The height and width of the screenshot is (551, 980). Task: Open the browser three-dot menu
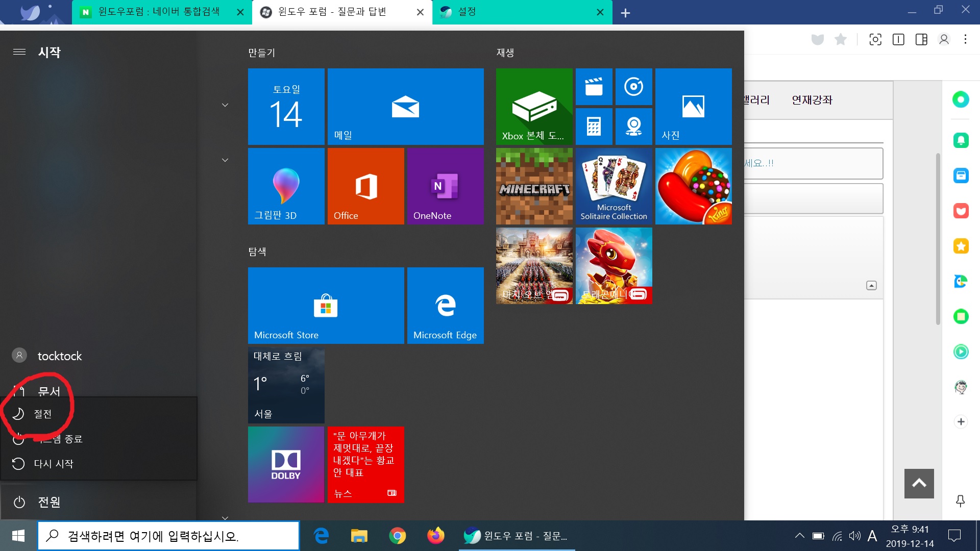[x=965, y=39]
